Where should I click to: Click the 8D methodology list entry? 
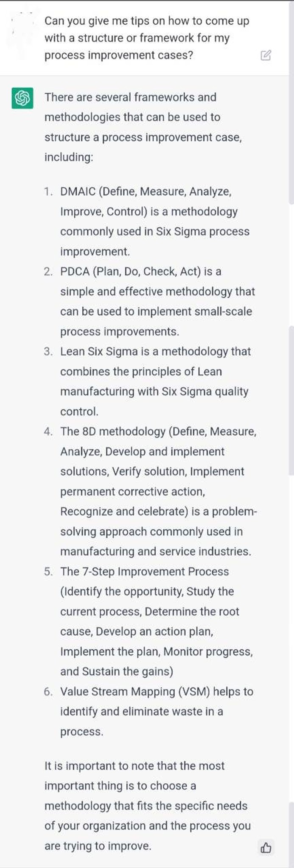pyautogui.click(x=159, y=491)
